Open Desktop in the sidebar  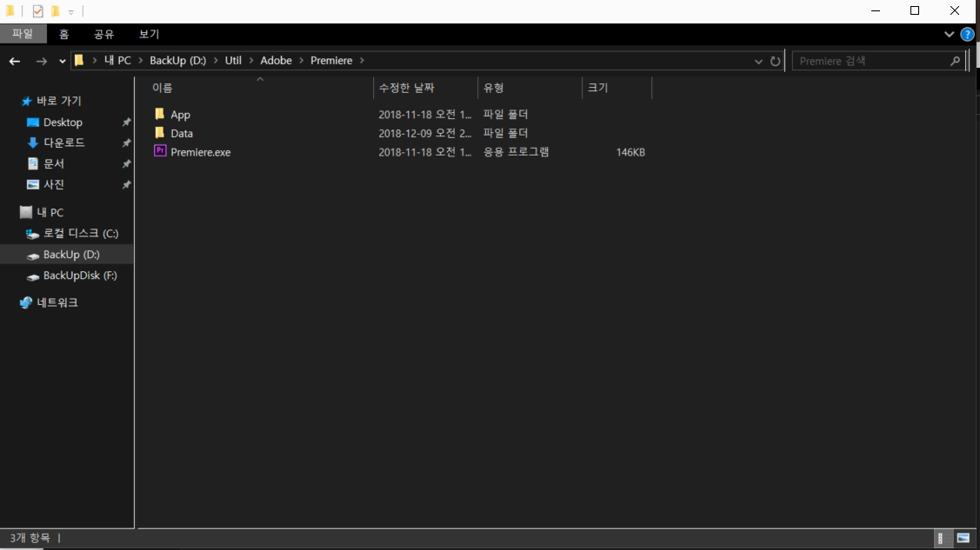(63, 123)
